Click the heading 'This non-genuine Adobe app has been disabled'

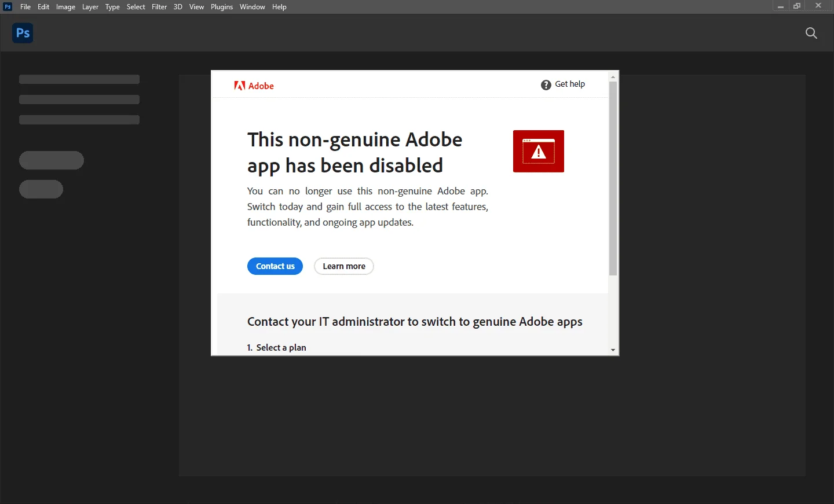coord(355,153)
